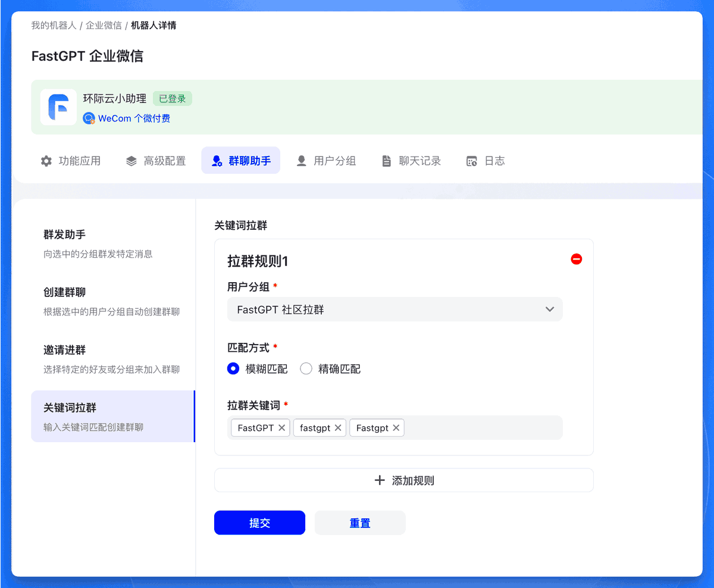Switch to 功能应用 tab

[71, 161]
